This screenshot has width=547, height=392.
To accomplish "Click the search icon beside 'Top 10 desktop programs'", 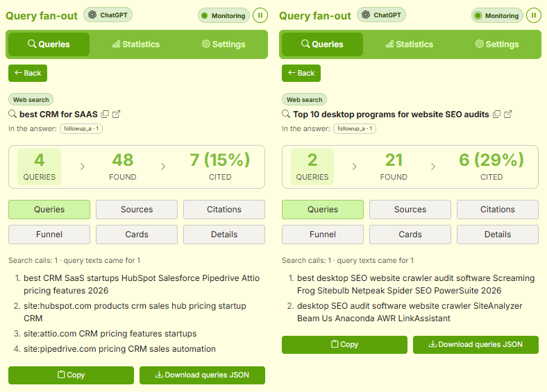I will click(x=286, y=114).
